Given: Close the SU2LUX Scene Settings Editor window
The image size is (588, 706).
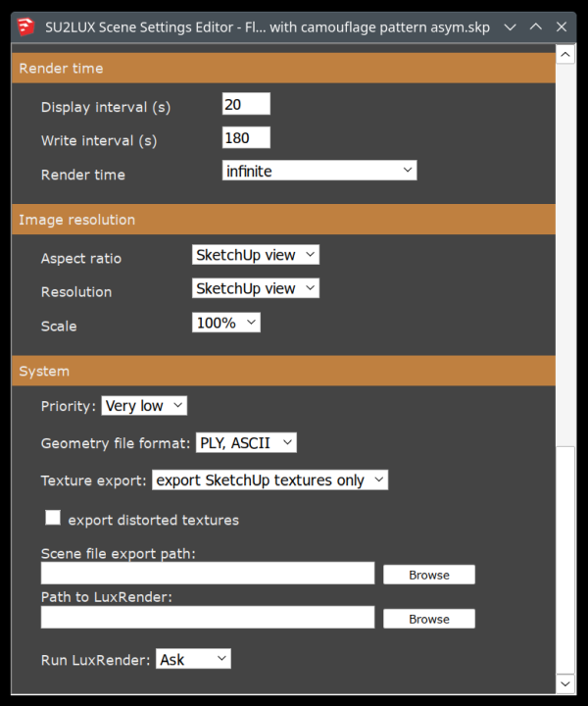Looking at the screenshot, I should coord(562,27).
